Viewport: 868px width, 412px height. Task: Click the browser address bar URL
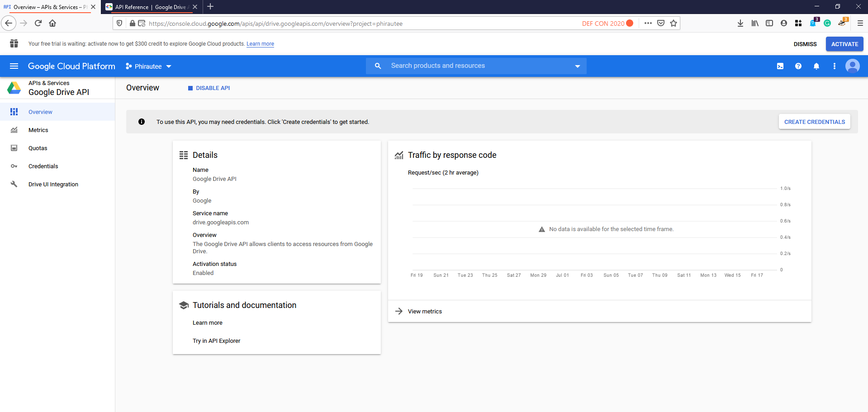pyautogui.click(x=275, y=24)
